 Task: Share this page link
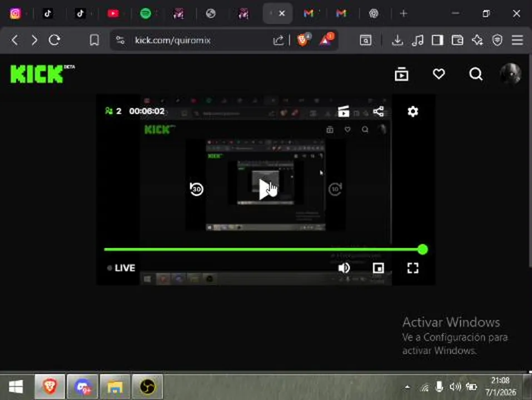(x=278, y=41)
